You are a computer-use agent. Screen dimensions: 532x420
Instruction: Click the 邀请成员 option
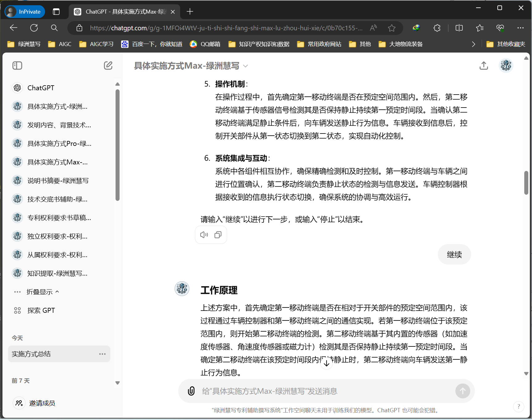42,403
